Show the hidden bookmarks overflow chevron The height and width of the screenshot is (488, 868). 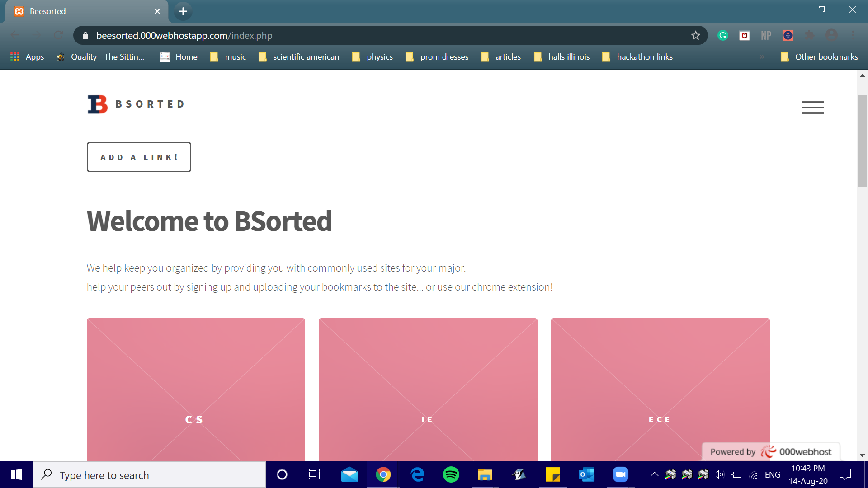(762, 57)
